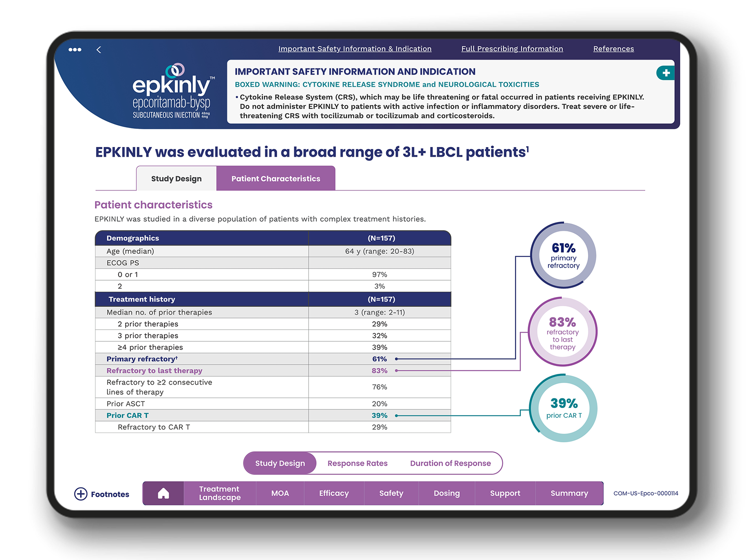Click the back arrow chevron
Viewport: 754px width, 560px height.
click(x=99, y=49)
